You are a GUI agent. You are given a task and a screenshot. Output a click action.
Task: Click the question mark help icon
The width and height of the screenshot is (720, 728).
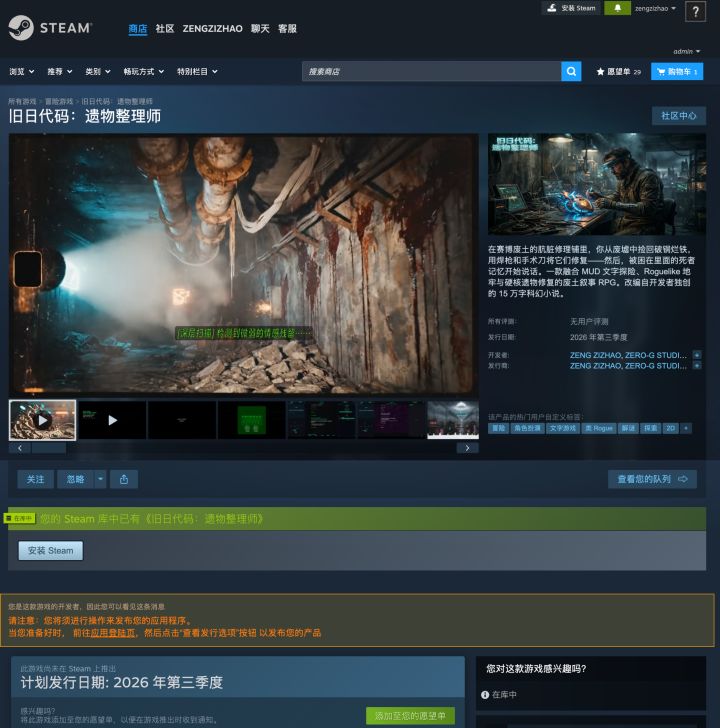(695, 12)
